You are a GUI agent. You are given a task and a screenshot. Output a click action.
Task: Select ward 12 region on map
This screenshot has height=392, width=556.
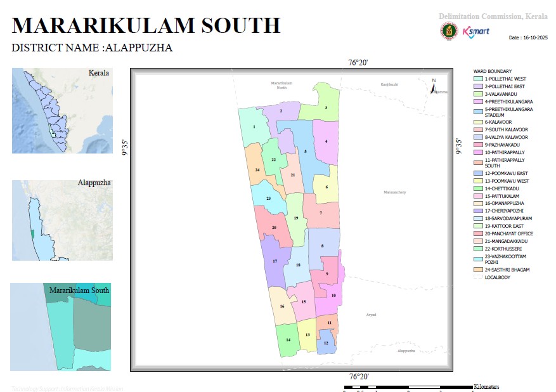pos(326,343)
